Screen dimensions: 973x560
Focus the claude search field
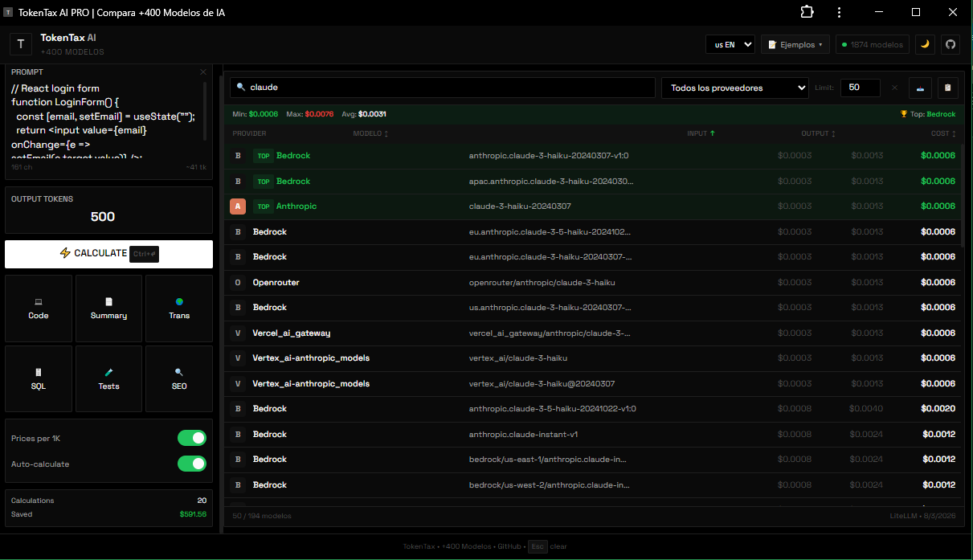click(x=442, y=88)
